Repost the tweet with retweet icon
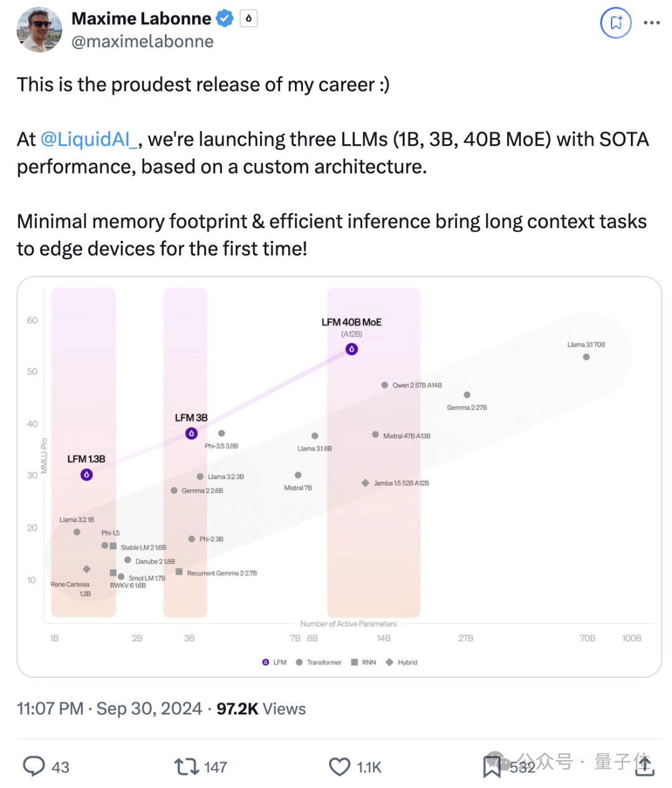The image size is (672, 788). tap(185, 766)
